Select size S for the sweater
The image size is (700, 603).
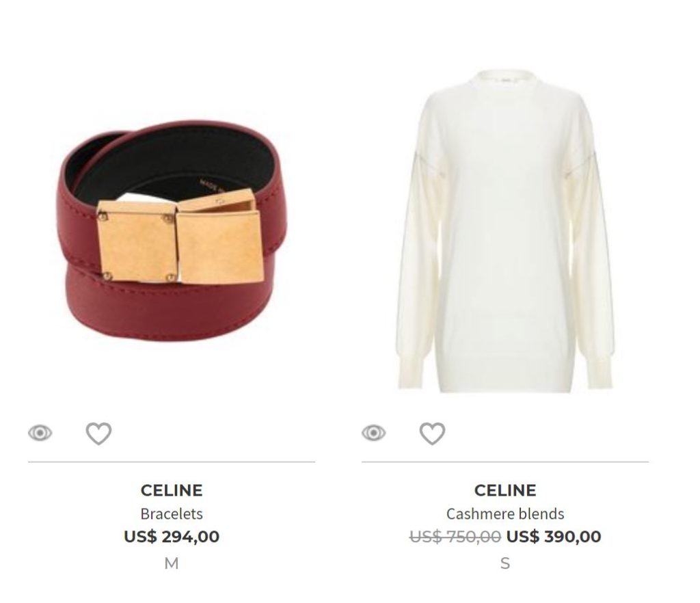click(x=505, y=563)
